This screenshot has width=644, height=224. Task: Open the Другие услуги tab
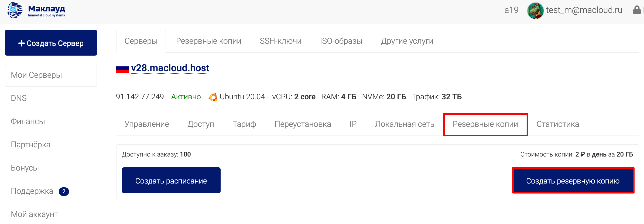click(407, 41)
